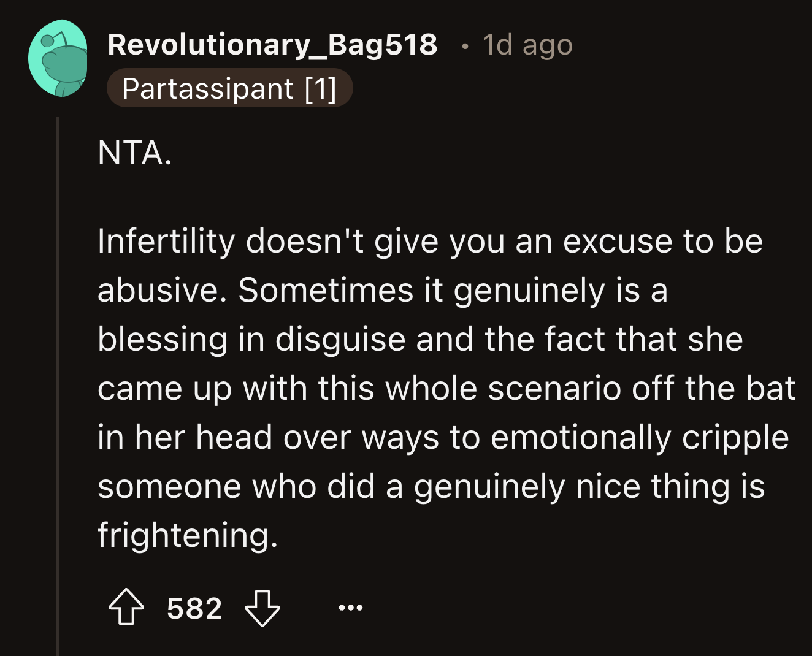Screen dimensions: 812x656
Task: Upvote the Revolutionary_Bag518 comment
Action: [x=126, y=608]
